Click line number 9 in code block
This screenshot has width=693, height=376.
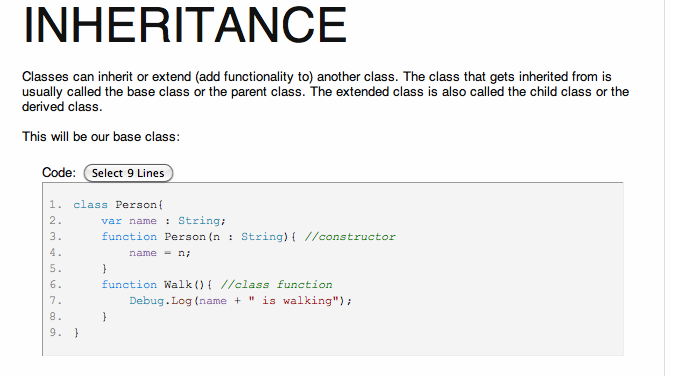55,332
